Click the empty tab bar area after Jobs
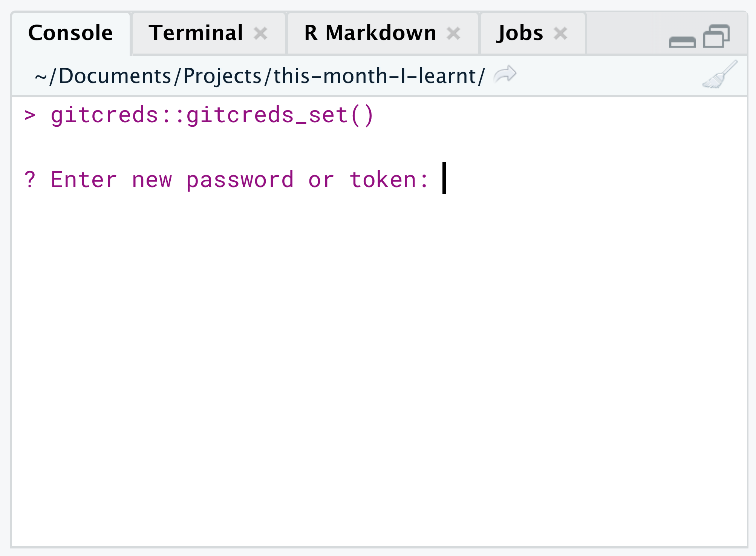Screen dimensions: 756x556 (626, 33)
